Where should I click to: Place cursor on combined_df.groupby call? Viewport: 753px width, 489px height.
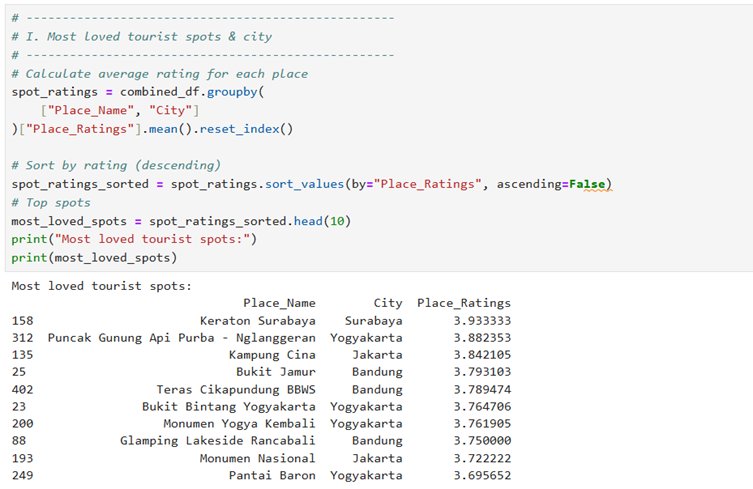click(x=190, y=91)
